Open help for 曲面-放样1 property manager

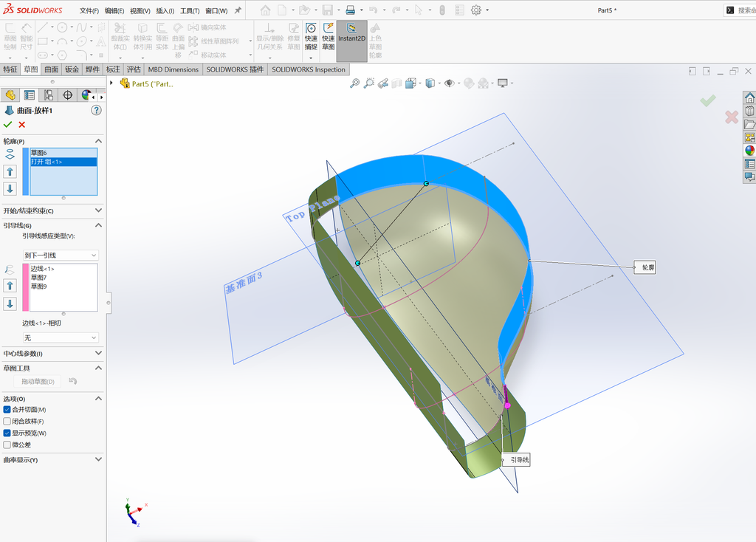(x=97, y=110)
